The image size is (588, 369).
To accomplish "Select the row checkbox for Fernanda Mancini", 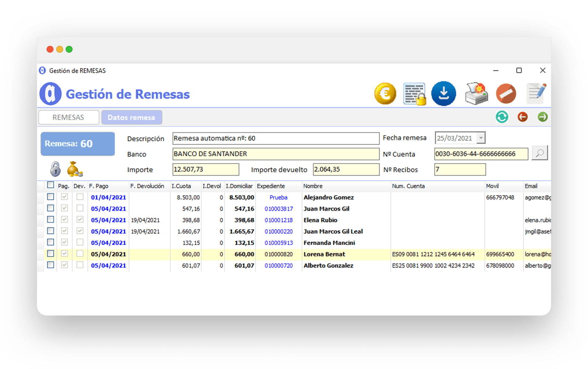I will (x=51, y=242).
